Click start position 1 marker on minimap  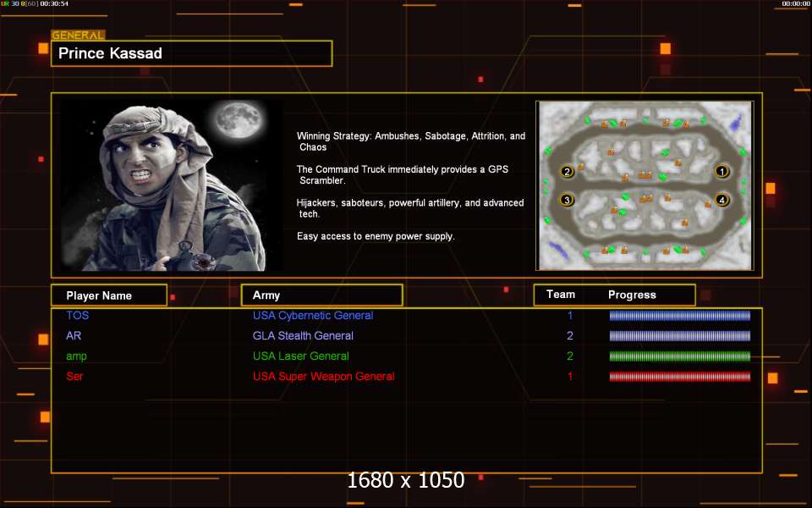point(721,171)
